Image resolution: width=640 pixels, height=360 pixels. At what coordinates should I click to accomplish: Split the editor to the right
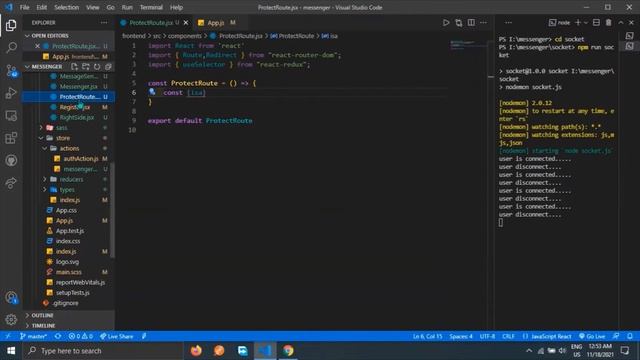(x=471, y=22)
